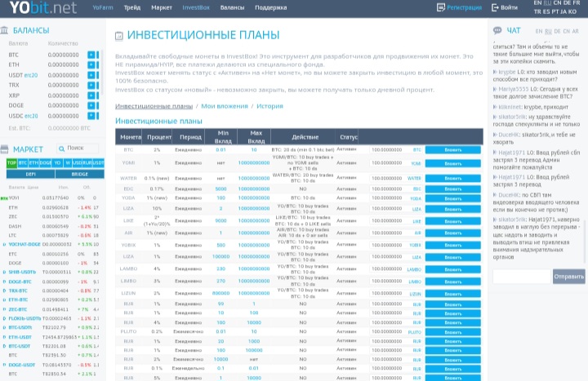Open YoFarm menu item
Image resolution: width=588 pixels, height=381 pixels.
103,7
